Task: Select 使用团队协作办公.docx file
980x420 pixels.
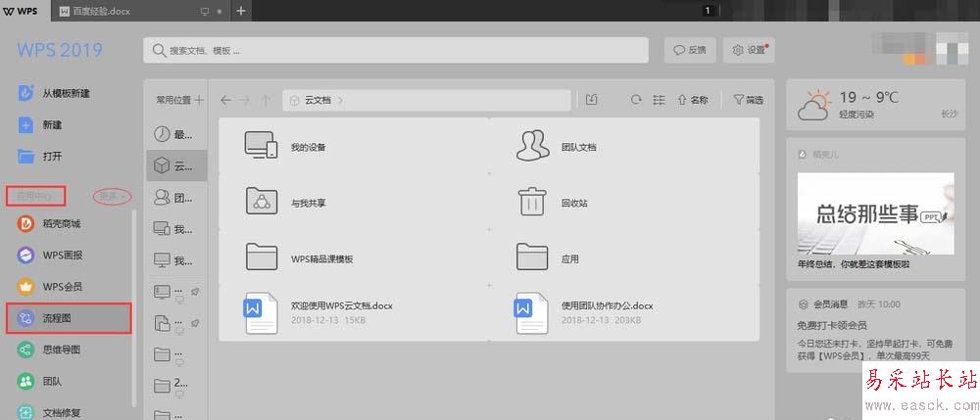Action: click(x=624, y=312)
